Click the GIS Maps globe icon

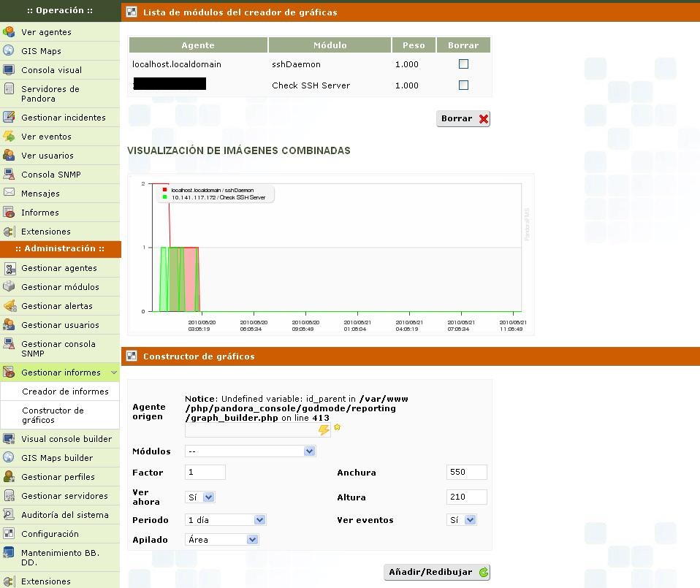pos(9,51)
